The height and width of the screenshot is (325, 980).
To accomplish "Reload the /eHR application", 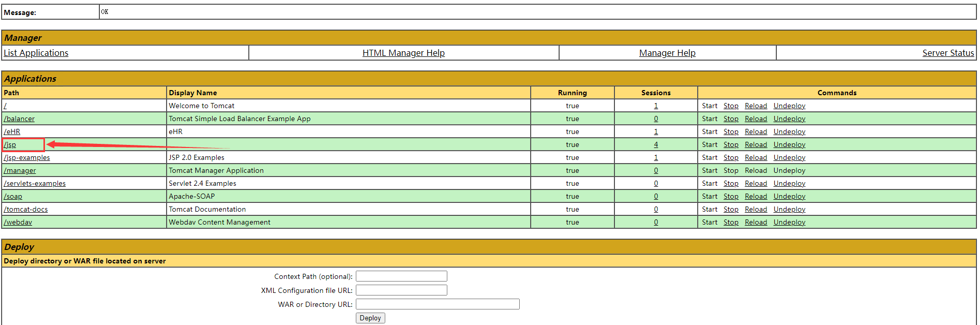I will [x=756, y=132].
